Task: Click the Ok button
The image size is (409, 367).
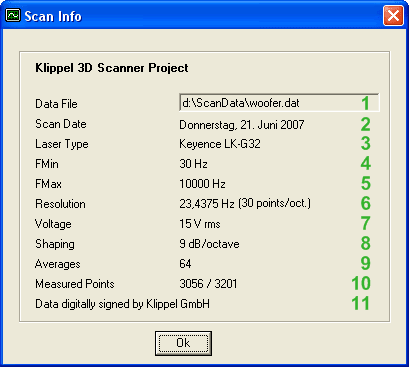Action: [x=183, y=343]
